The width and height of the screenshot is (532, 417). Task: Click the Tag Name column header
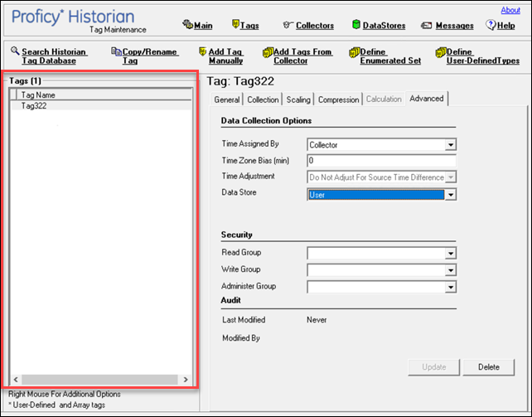tap(104, 95)
